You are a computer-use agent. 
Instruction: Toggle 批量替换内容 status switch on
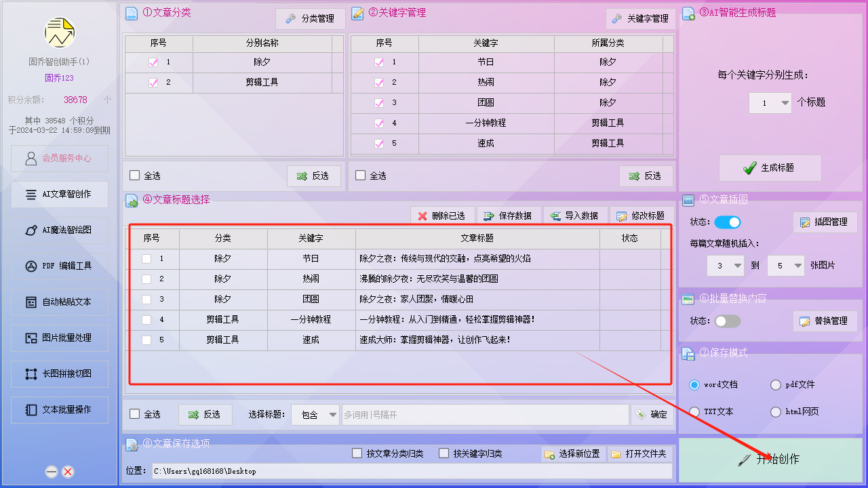pyautogui.click(x=727, y=321)
